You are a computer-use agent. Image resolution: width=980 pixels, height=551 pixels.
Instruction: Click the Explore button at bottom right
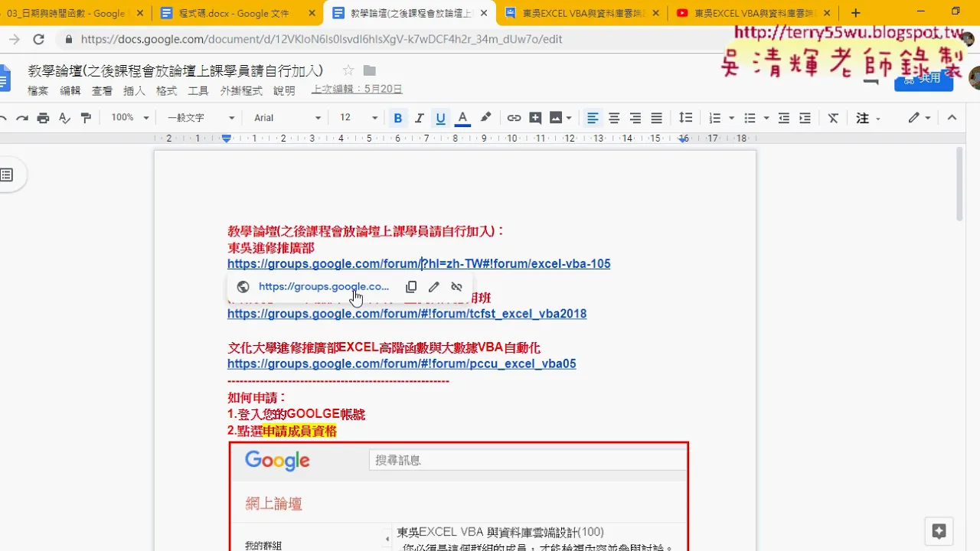click(939, 531)
